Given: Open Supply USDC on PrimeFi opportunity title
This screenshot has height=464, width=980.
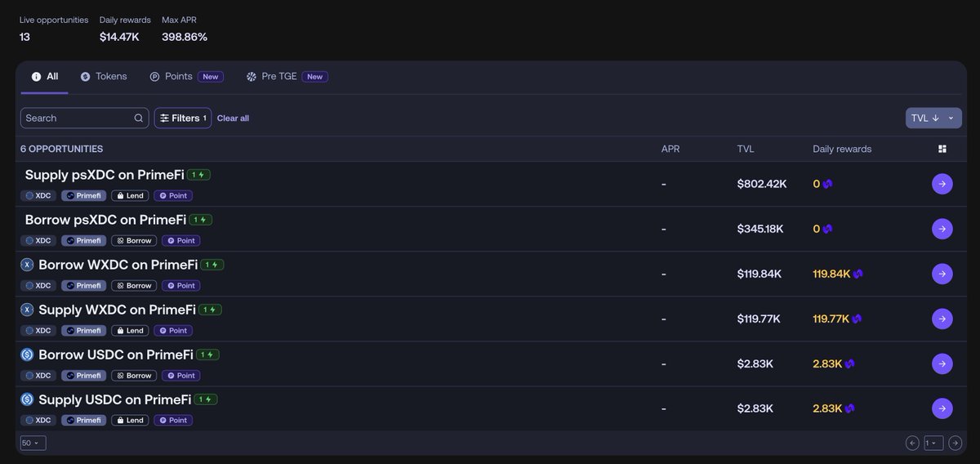Looking at the screenshot, I should point(114,399).
